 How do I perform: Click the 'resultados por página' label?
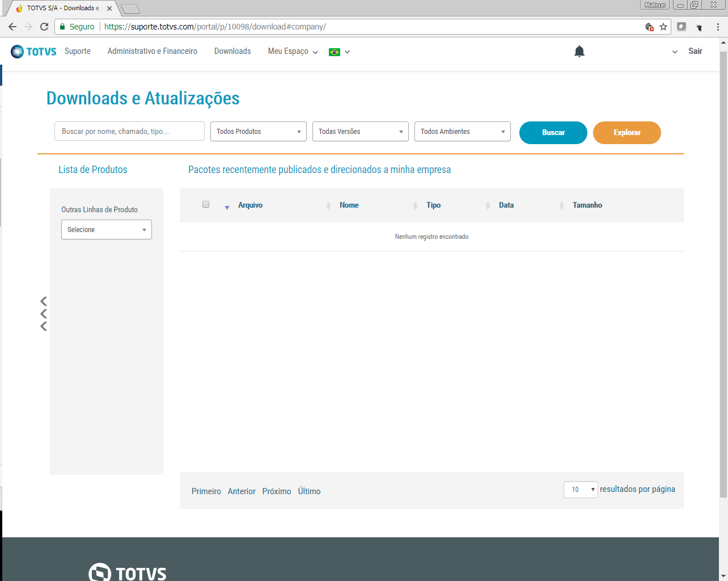637,489
